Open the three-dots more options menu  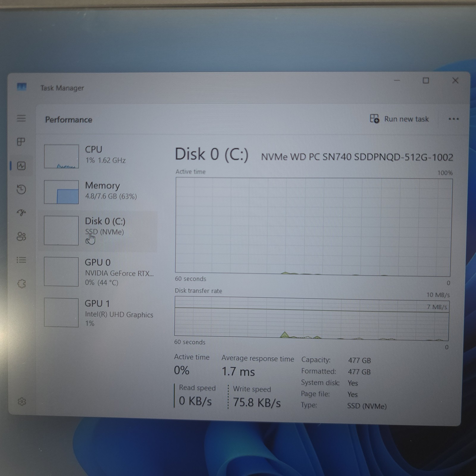pos(453,119)
